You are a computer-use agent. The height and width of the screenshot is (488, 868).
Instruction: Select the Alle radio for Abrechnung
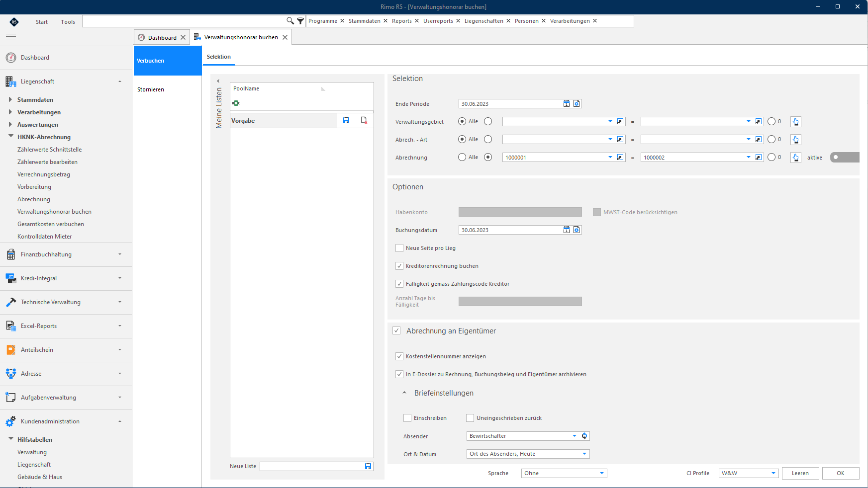click(x=462, y=157)
